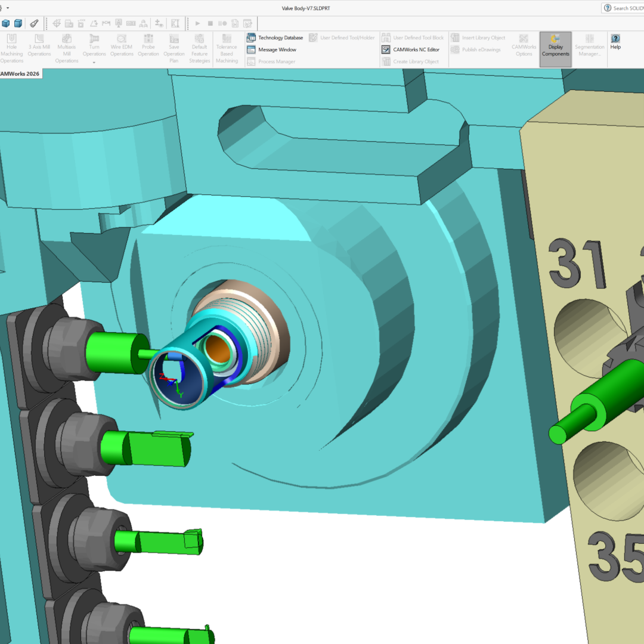Click the first blue cube icon
Screen dimensions: 644x644
6,23
